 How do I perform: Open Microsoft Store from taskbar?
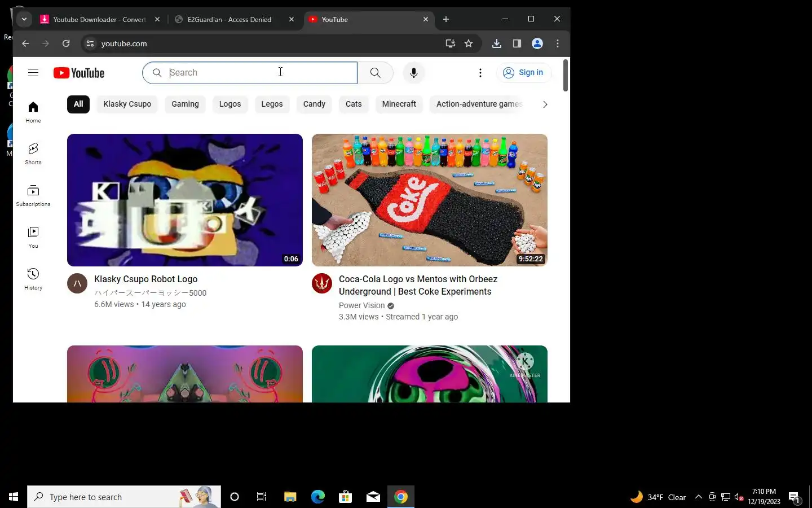pos(345,497)
